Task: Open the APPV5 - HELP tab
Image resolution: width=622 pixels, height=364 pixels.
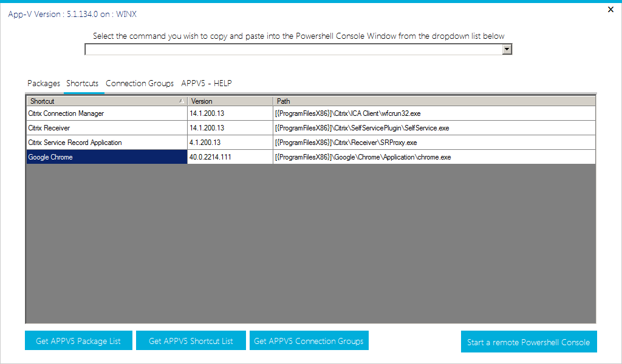Action: [x=207, y=84]
